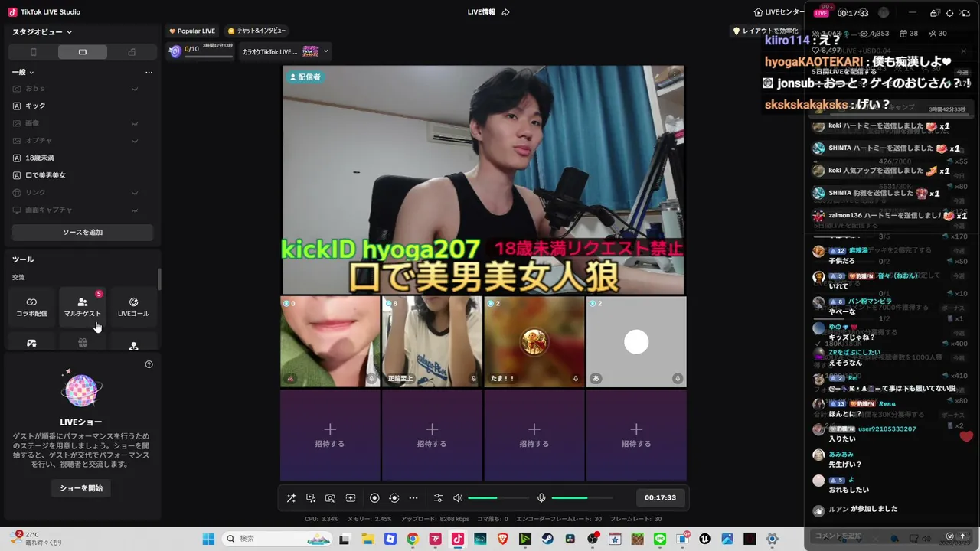The width and height of the screenshot is (980, 551).
Task: Click the dashed-circle clip capture icon
Action: pos(394,498)
